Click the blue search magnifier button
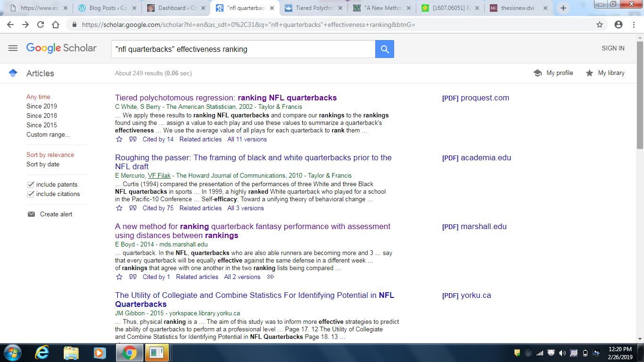The width and height of the screenshot is (644, 362). [x=384, y=49]
